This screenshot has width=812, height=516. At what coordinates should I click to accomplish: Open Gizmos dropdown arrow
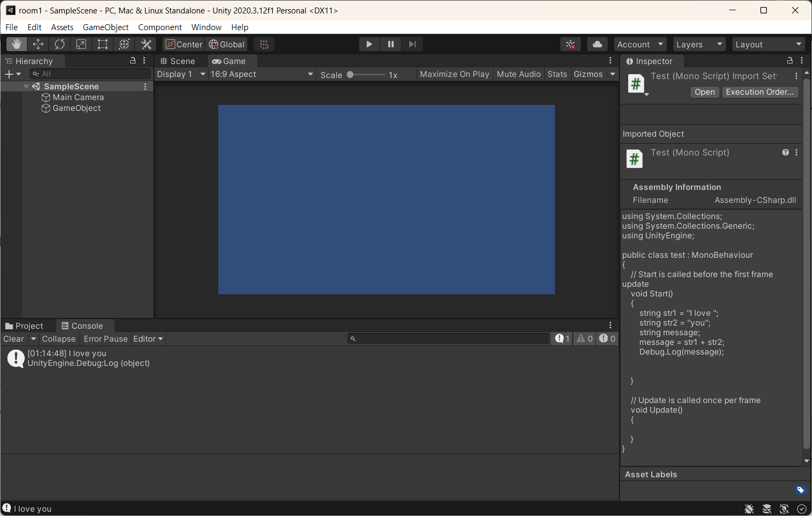point(612,74)
